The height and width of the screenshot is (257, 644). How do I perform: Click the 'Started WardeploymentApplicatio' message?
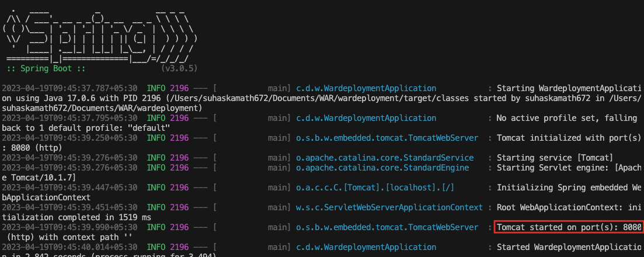[569, 246]
